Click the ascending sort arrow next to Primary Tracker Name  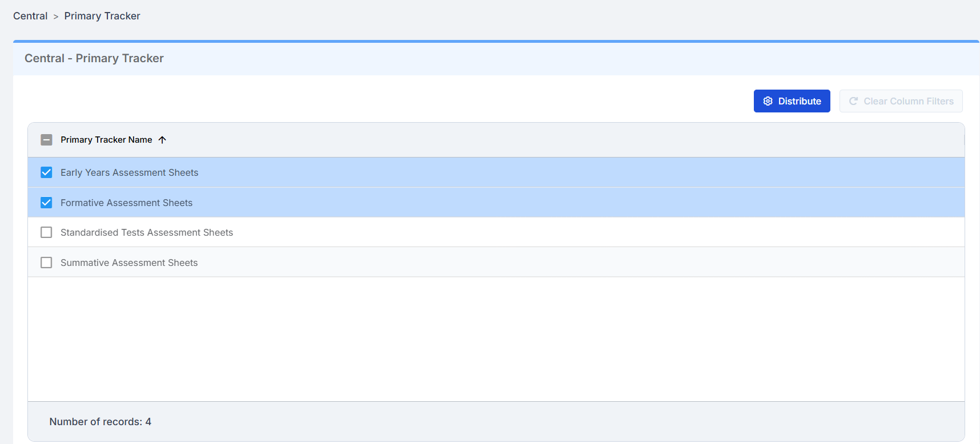point(162,140)
